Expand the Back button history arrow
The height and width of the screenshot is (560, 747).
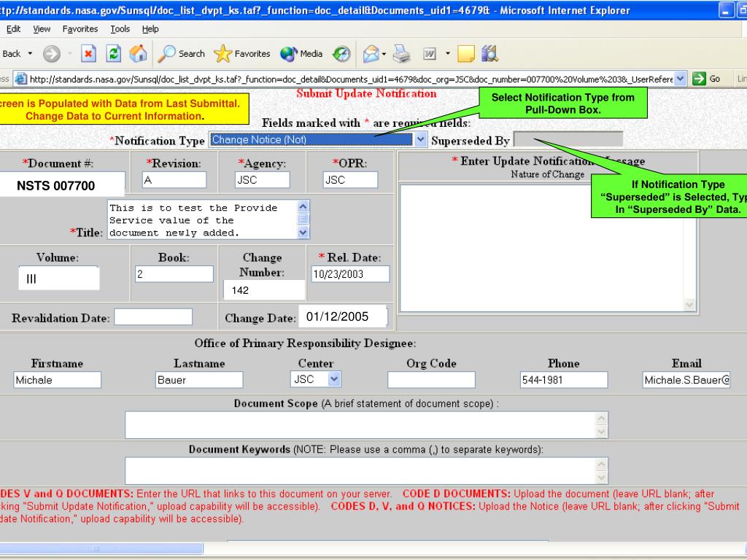point(30,53)
